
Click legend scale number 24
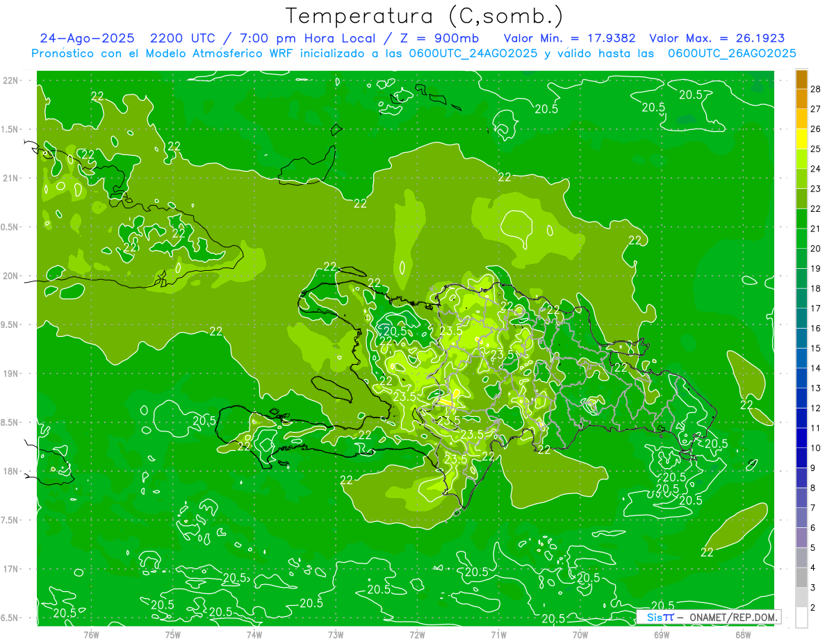point(816,169)
